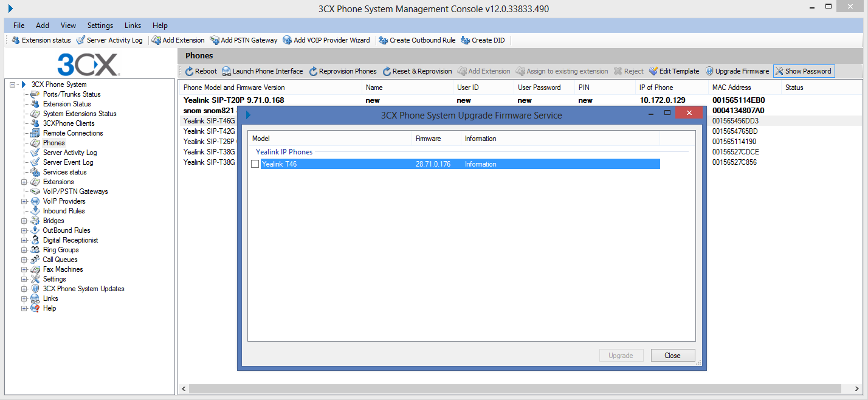Sort dialog list by Firmware column header

[x=436, y=139]
